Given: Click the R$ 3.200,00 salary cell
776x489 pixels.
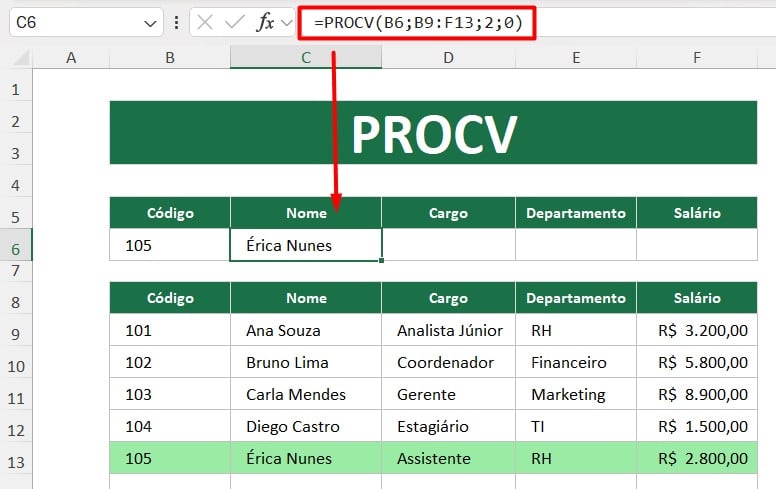Looking at the screenshot, I should (x=697, y=330).
